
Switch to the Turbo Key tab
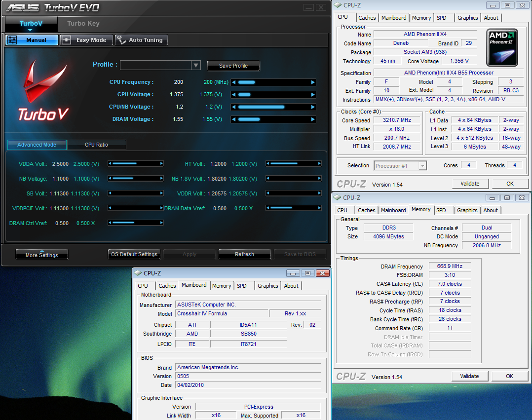[83, 23]
